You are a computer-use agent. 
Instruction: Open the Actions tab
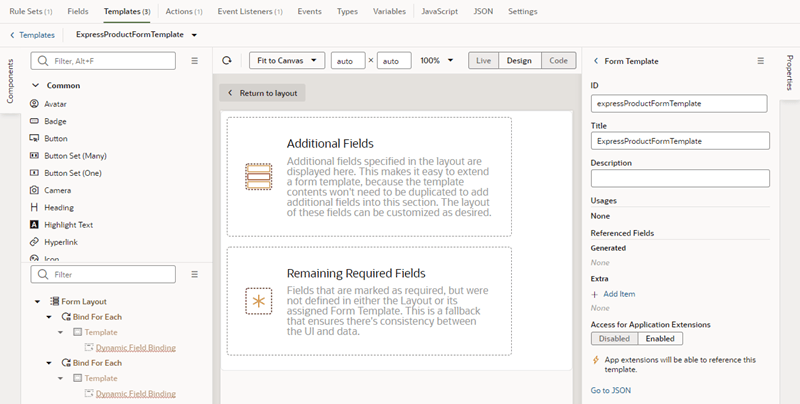click(184, 11)
